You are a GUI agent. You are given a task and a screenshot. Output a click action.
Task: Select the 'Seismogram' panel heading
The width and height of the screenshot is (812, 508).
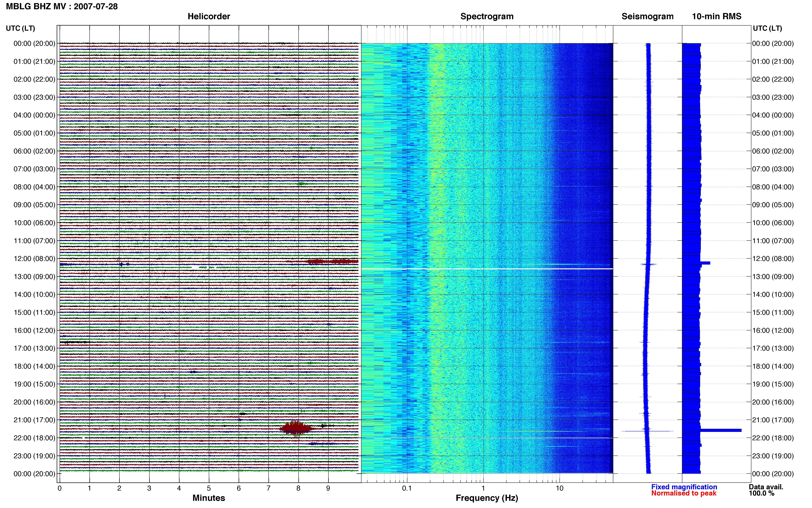click(648, 16)
